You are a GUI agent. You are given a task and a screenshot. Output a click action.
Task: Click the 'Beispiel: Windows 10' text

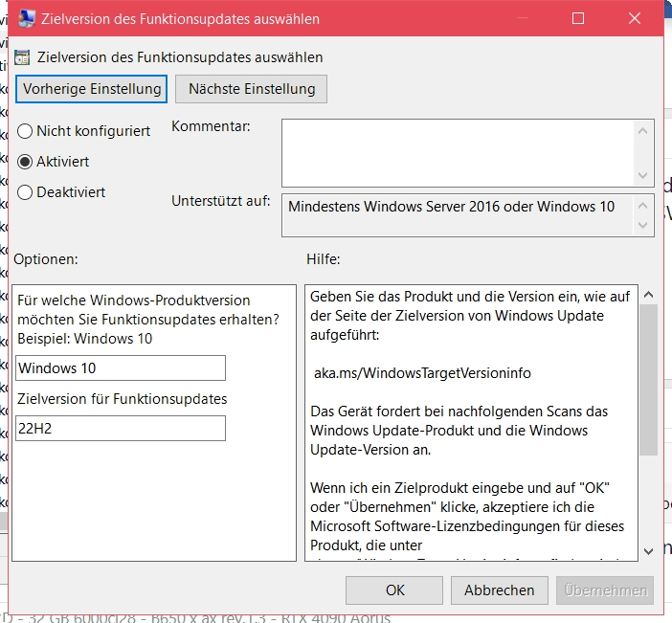point(85,339)
